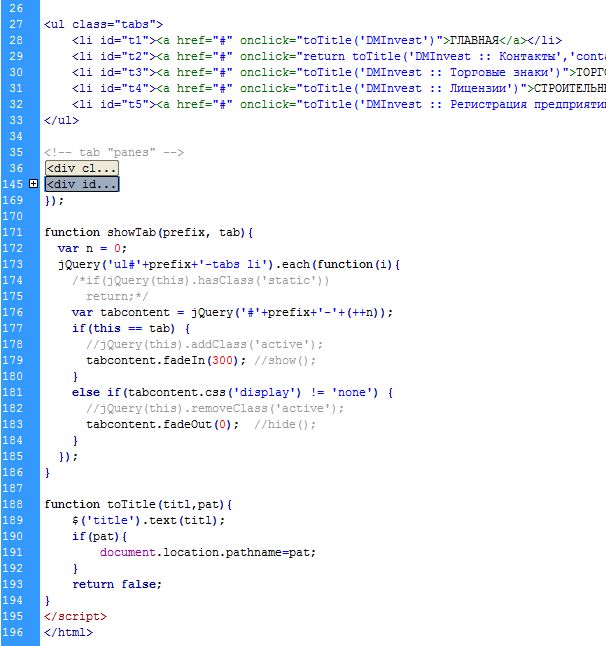The image size is (606, 646).
Task: Click "$('title').text(titl);" line
Action: (x=148, y=520)
